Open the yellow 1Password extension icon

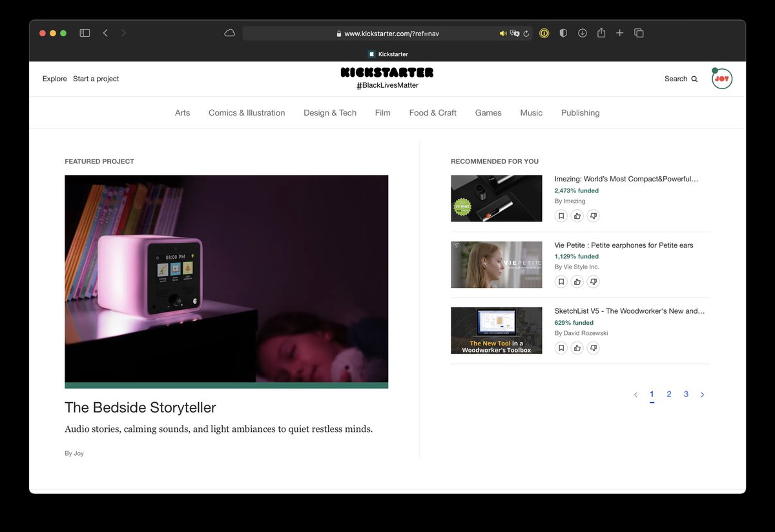coord(544,33)
